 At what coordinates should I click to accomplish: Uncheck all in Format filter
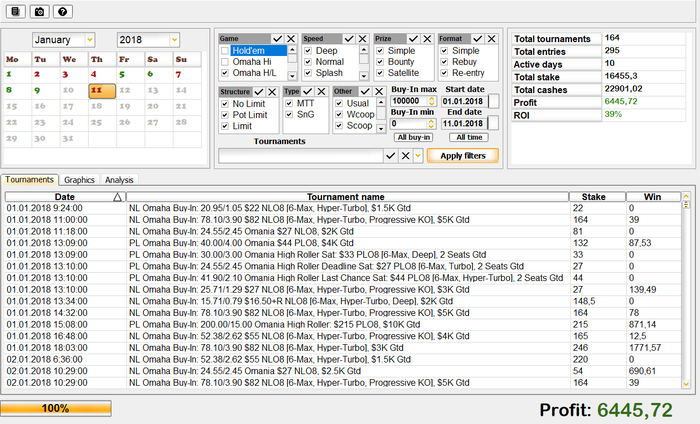point(492,39)
